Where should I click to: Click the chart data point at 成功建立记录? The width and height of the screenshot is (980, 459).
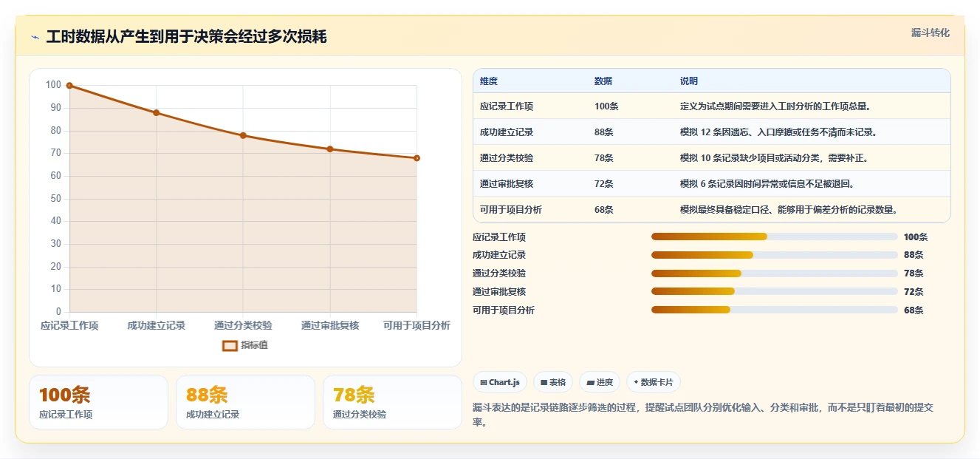pos(156,112)
